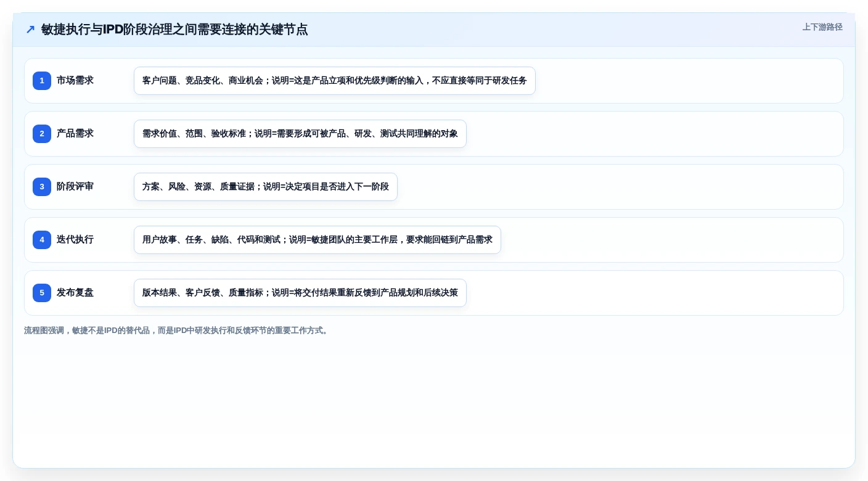
Task: Select step number 4 badge
Action: [x=42, y=240]
